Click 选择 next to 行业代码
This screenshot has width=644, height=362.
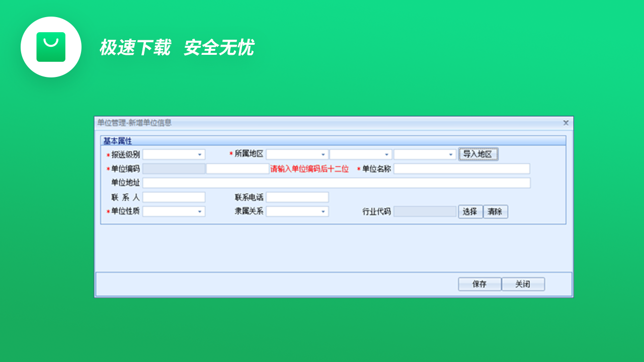[470, 211]
